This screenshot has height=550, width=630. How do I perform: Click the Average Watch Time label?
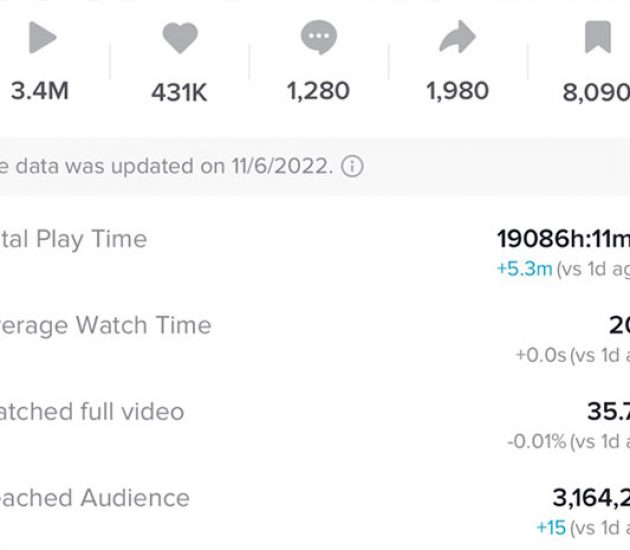click(106, 325)
